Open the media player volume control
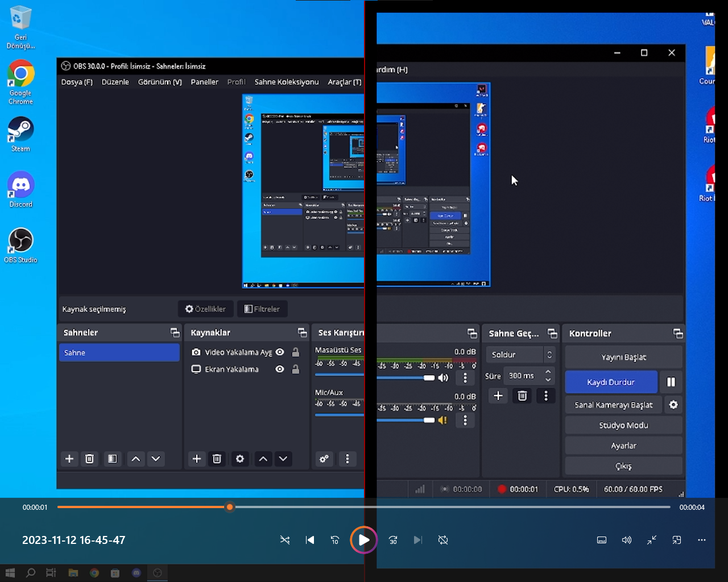728x582 pixels. pyautogui.click(x=627, y=540)
